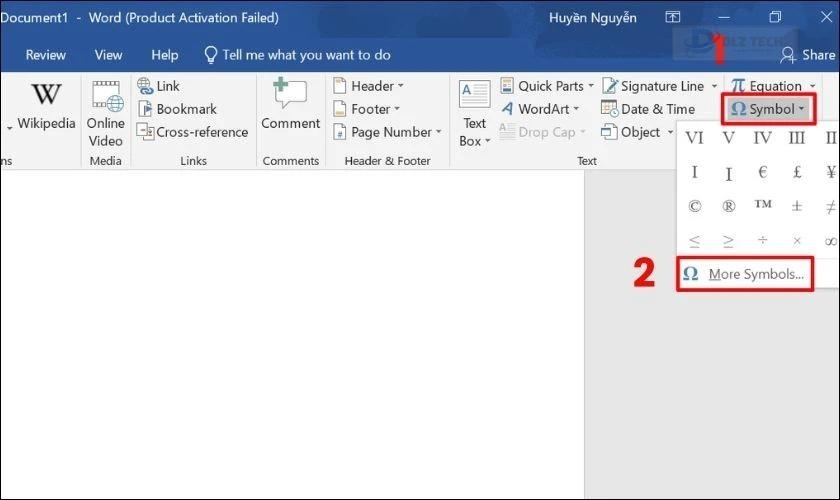Viewport: 840px width, 500px height.
Task: Insert Date & Time
Action: [x=648, y=109]
